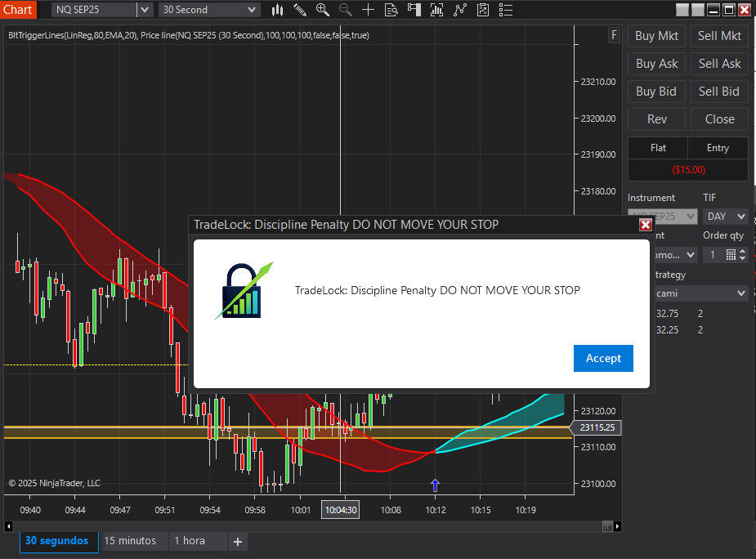
Task: Click the 09:40 time axis label
Action: point(30,510)
